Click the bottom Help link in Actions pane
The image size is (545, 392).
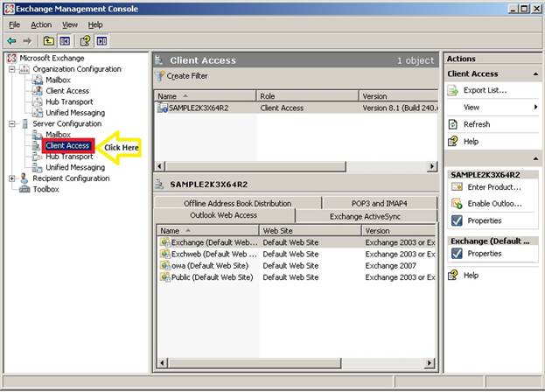[471, 276]
